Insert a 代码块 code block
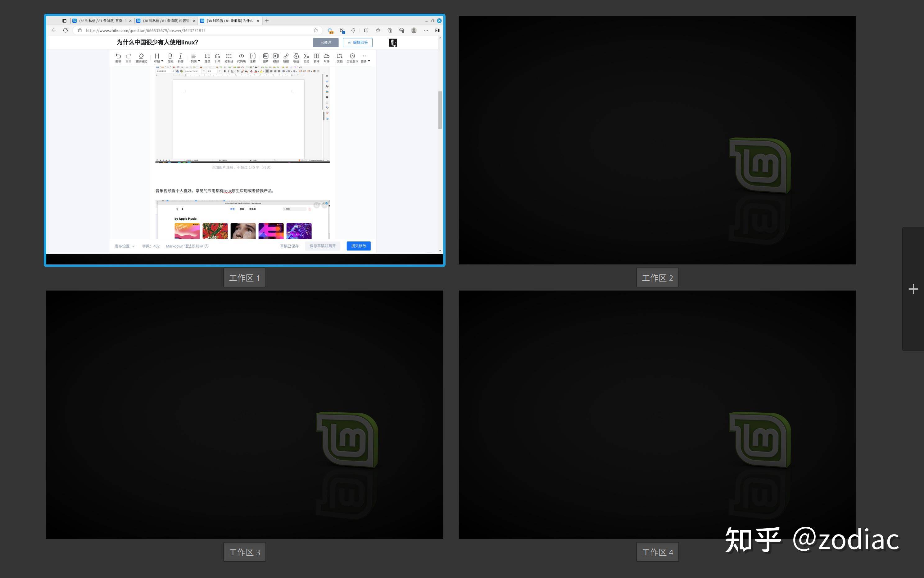 pyautogui.click(x=241, y=58)
